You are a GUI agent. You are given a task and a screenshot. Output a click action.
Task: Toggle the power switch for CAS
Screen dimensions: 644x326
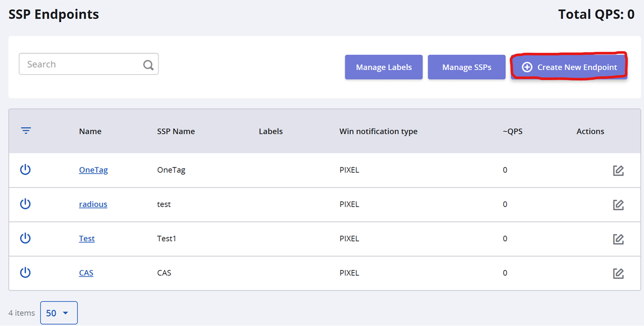(25, 273)
